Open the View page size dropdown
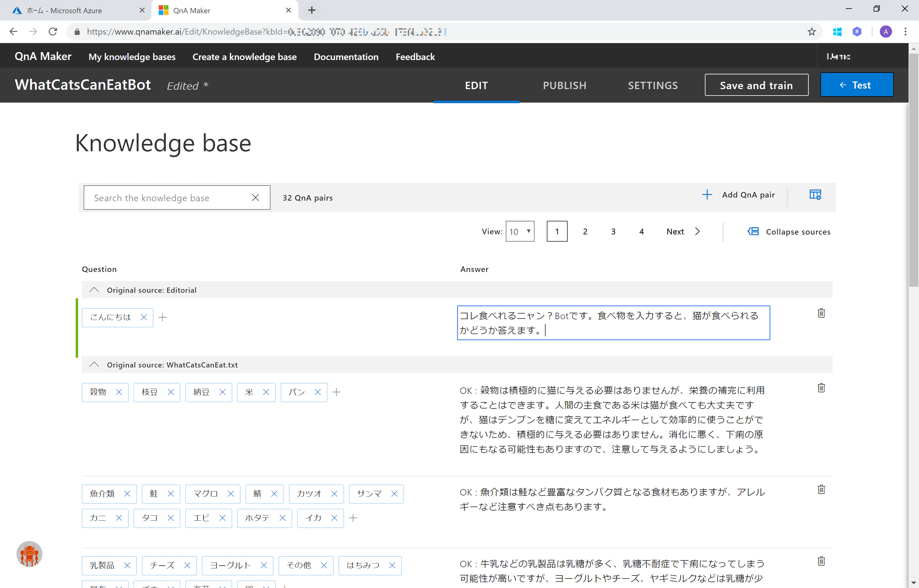 pos(520,232)
